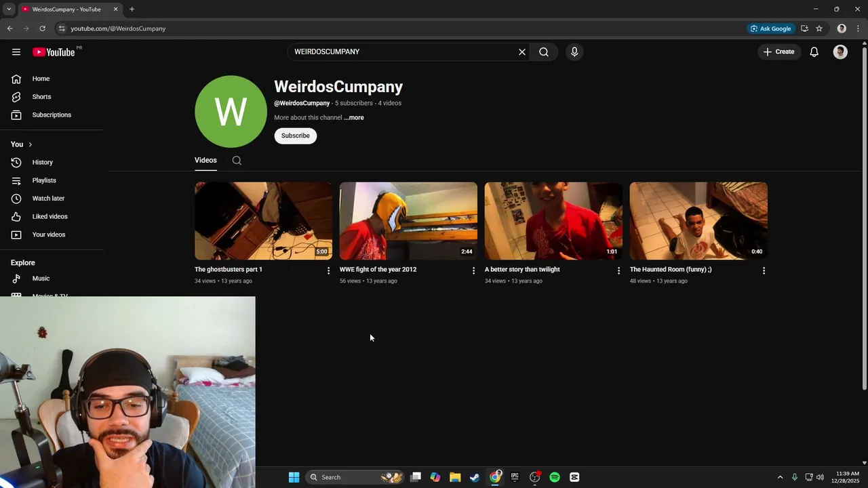Click the install app icon in address bar
868x488 pixels.
(x=804, y=28)
